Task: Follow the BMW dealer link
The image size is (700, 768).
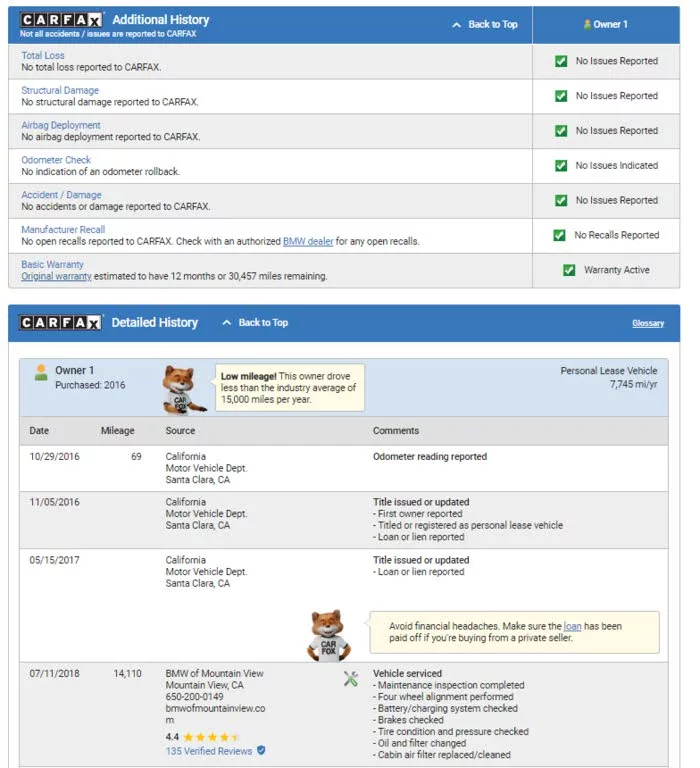Action: 308,241
